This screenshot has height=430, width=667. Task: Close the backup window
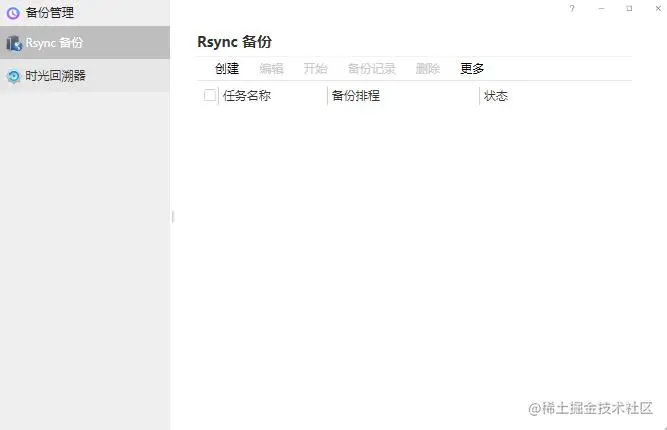coord(658,9)
